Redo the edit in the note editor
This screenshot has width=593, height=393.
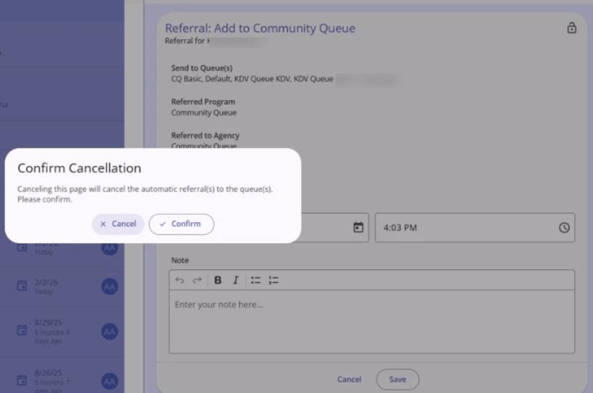tap(197, 280)
